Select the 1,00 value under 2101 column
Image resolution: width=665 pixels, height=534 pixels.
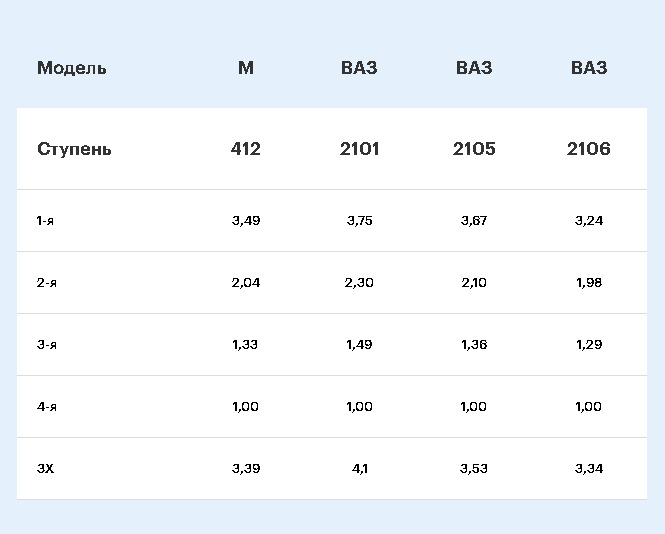pyautogui.click(x=359, y=406)
